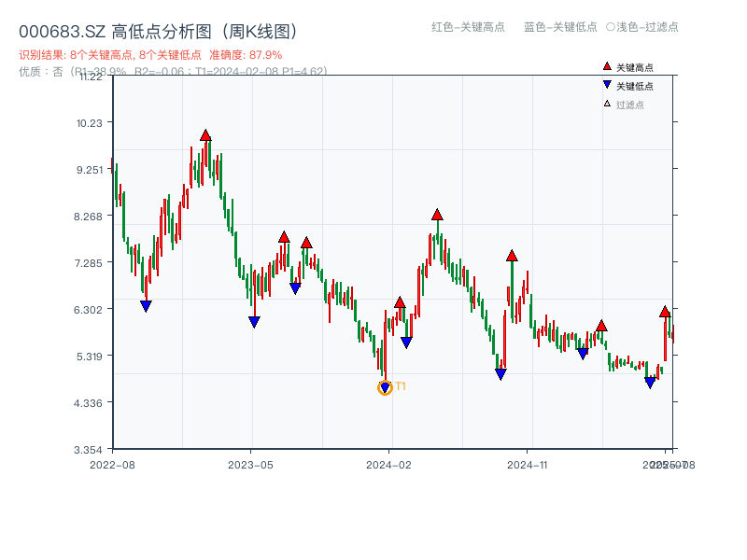Click the 3.354 y-axis label
The height and width of the screenshot is (560, 747).
click(x=88, y=450)
